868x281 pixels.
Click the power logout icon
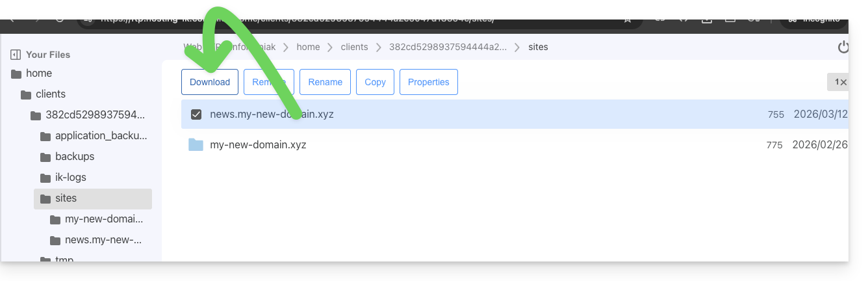(x=843, y=47)
